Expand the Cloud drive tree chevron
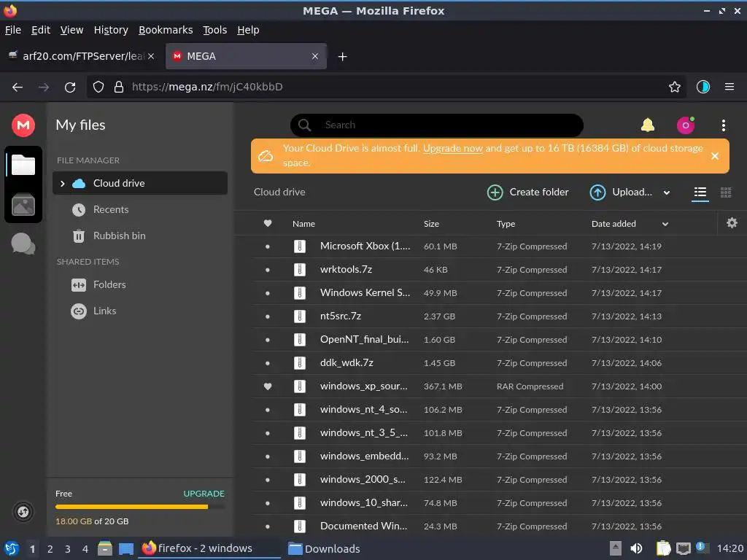 coord(63,183)
